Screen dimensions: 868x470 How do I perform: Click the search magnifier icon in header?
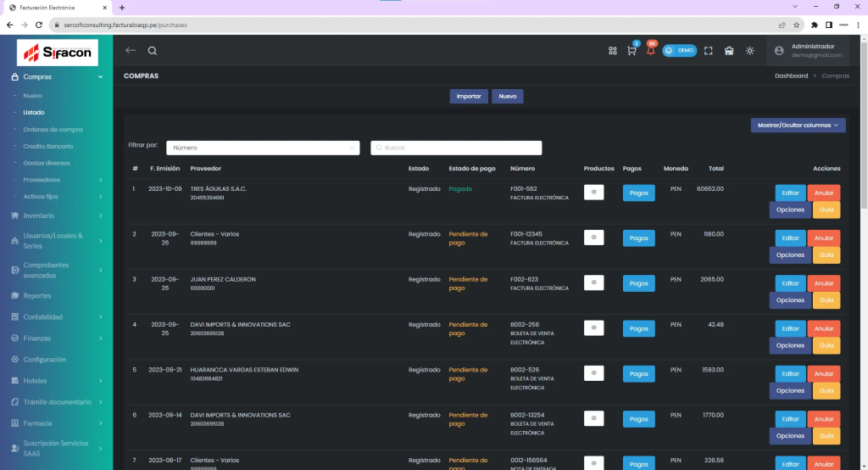(153, 50)
